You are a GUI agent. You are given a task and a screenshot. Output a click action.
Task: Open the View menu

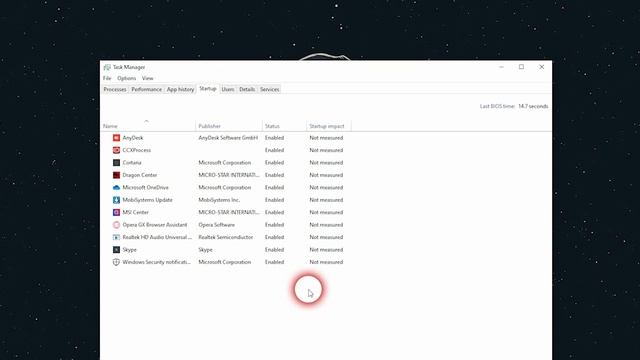(x=148, y=78)
